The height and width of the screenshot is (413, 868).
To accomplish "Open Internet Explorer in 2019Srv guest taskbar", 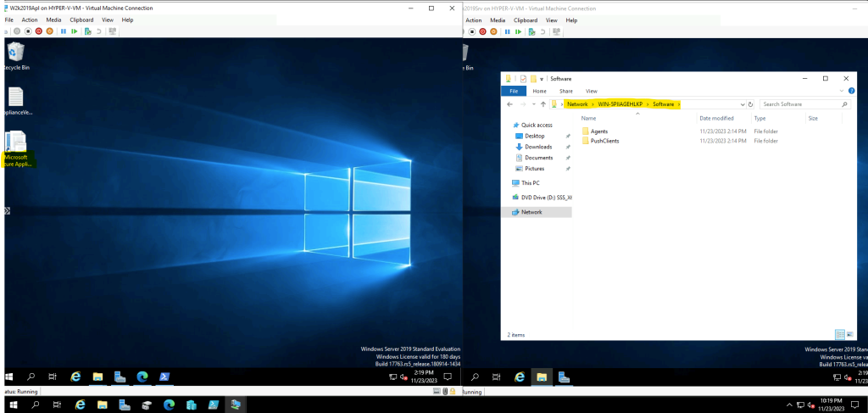I will [520, 377].
